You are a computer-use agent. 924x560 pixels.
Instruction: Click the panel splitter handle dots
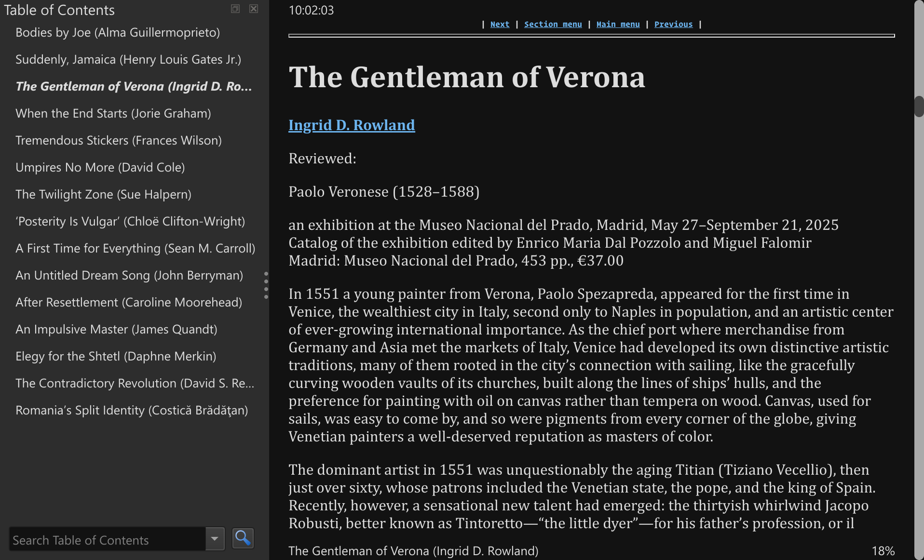pos(266,285)
